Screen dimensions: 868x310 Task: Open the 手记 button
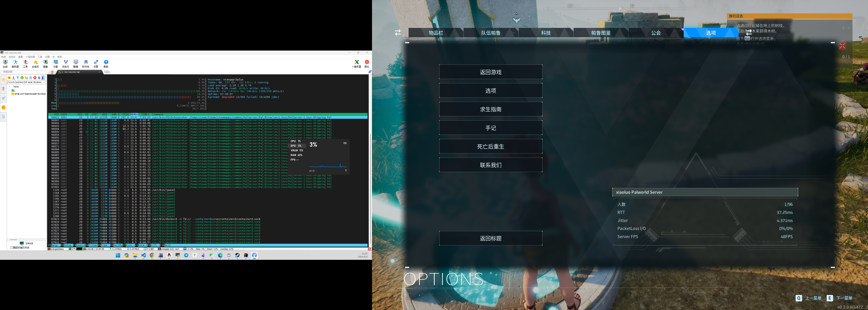click(491, 128)
